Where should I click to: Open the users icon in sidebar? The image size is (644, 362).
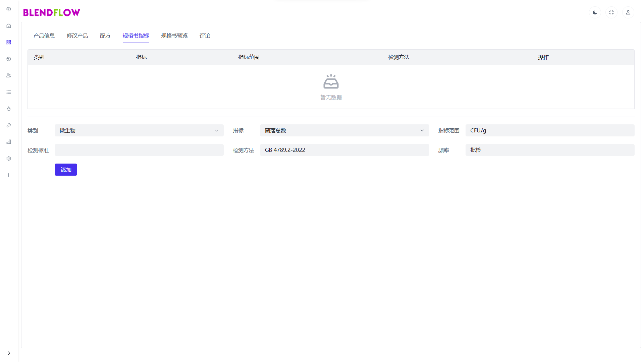click(9, 75)
